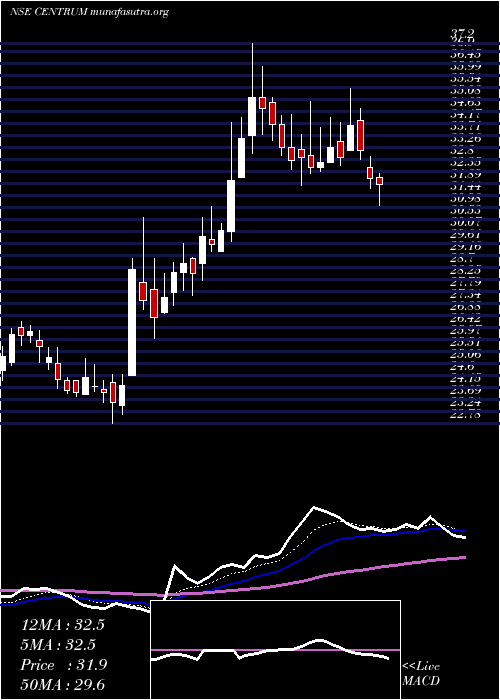500x700 pixels.
Task: Select the '5MA : 32.5' legend value
Action: coord(58,645)
